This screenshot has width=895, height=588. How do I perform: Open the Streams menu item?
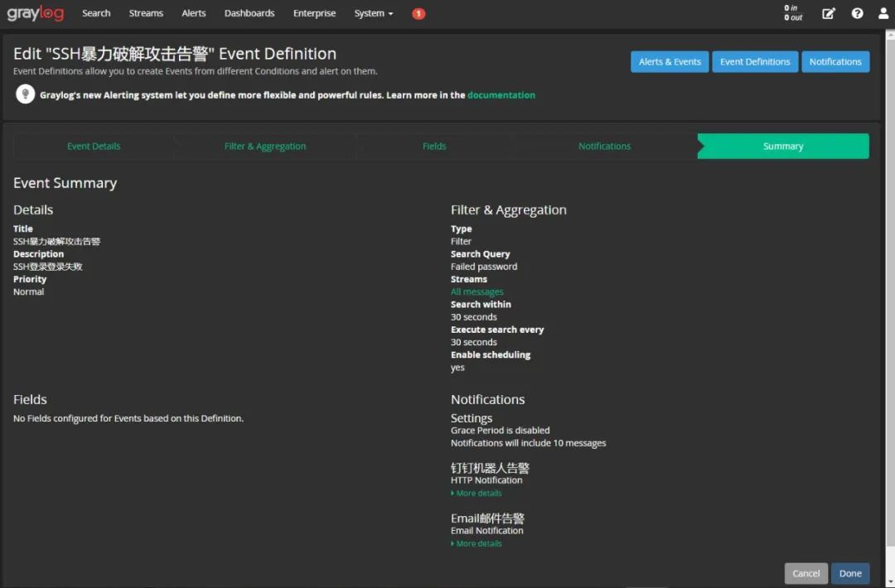tap(146, 13)
